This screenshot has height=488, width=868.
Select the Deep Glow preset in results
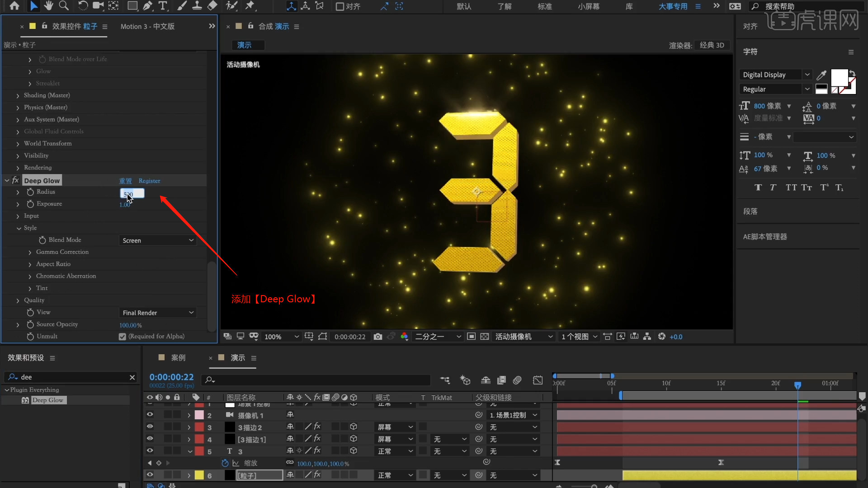pos(49,400)
